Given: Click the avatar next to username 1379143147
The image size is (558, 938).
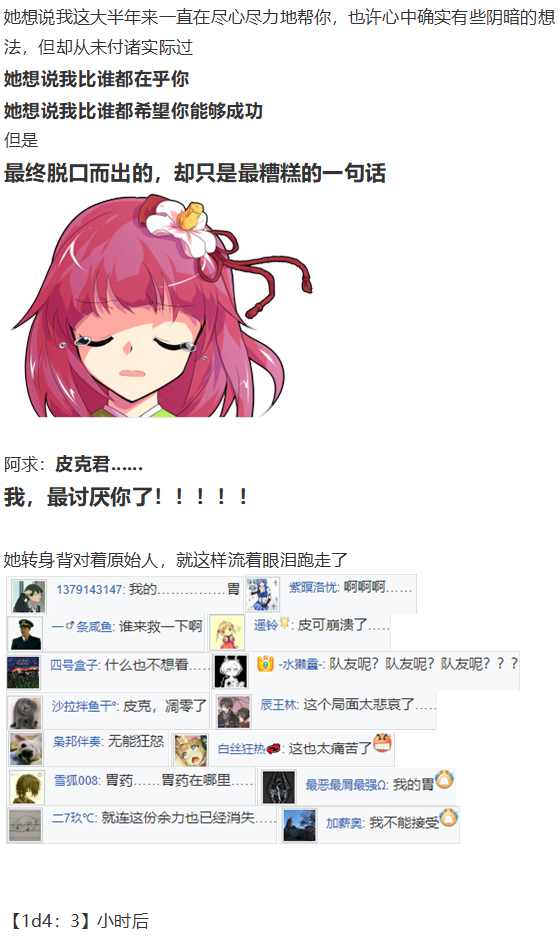Looking at the screenshot, I should (x=28, y=595).
